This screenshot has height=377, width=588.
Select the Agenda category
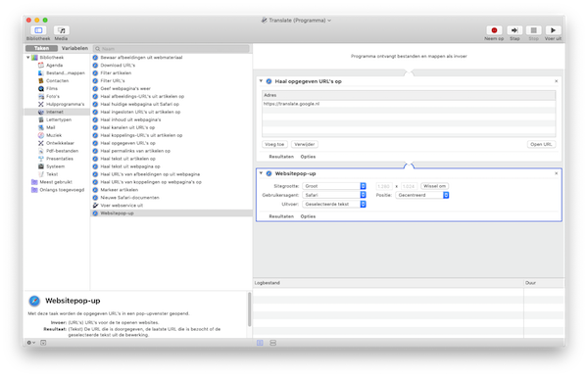[x=54, y=66]
